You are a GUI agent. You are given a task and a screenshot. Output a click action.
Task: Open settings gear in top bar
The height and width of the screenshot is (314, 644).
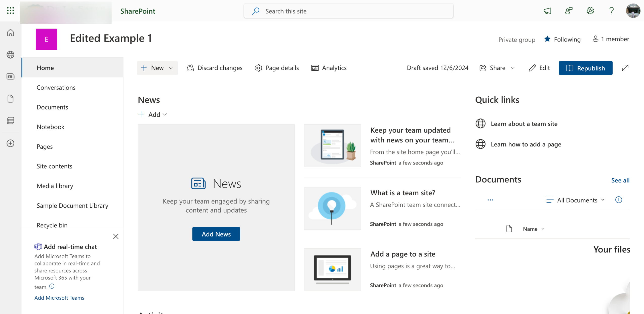pos(590,11)
